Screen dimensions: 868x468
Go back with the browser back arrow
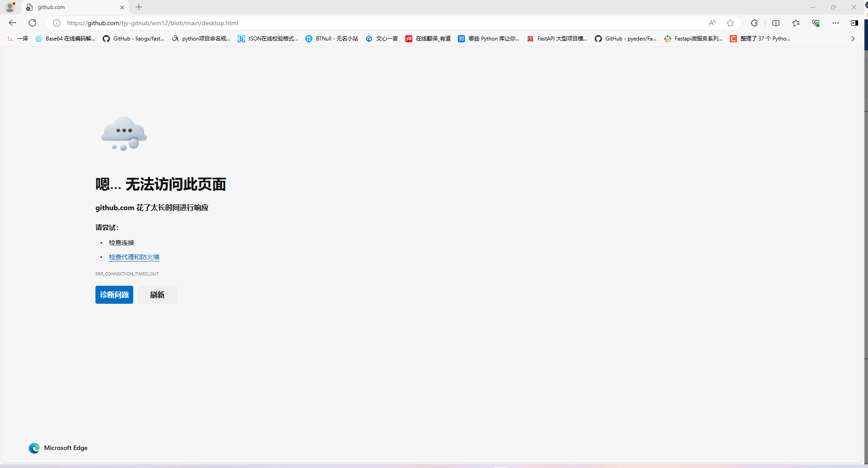13,23
